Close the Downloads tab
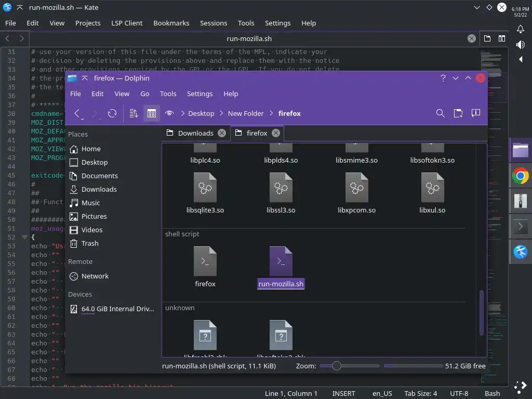 click(x=221, y=133)
